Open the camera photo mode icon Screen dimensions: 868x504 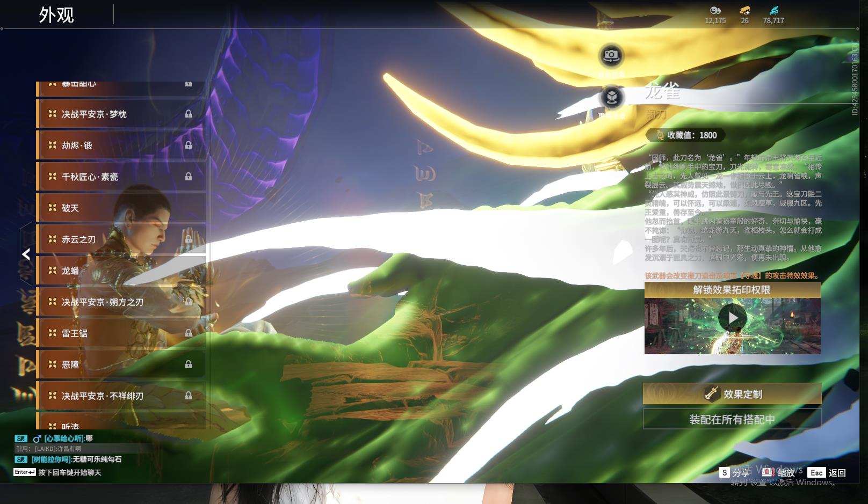point(611,55)
